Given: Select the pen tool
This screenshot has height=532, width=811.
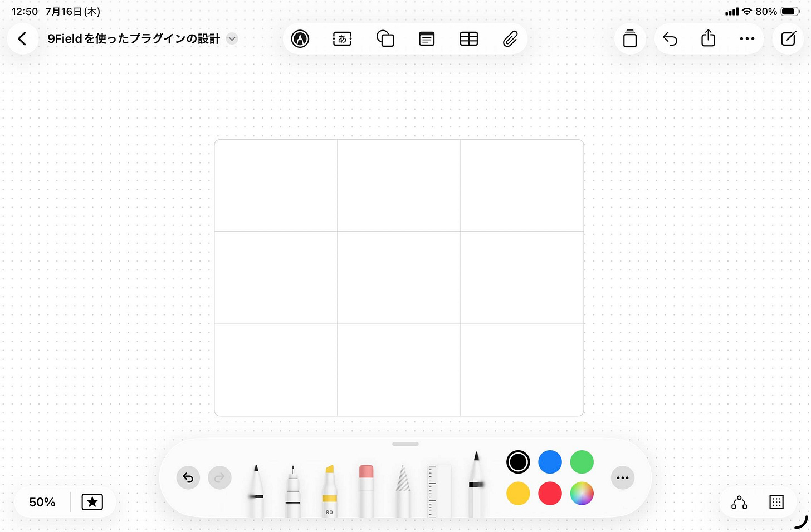Looking at the screenshot, I should [x=256, y=491].
